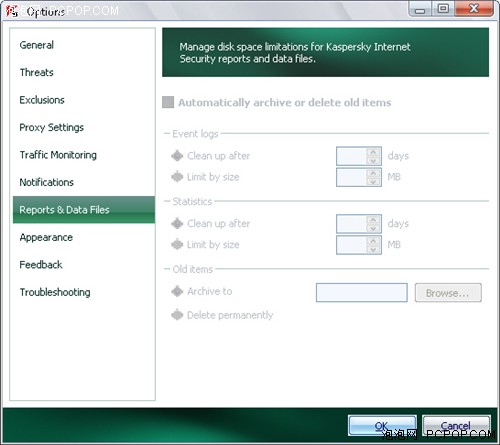Enable automatically archive or delete old items
This screenshot has width=500, height=445.
pos(168,102)
